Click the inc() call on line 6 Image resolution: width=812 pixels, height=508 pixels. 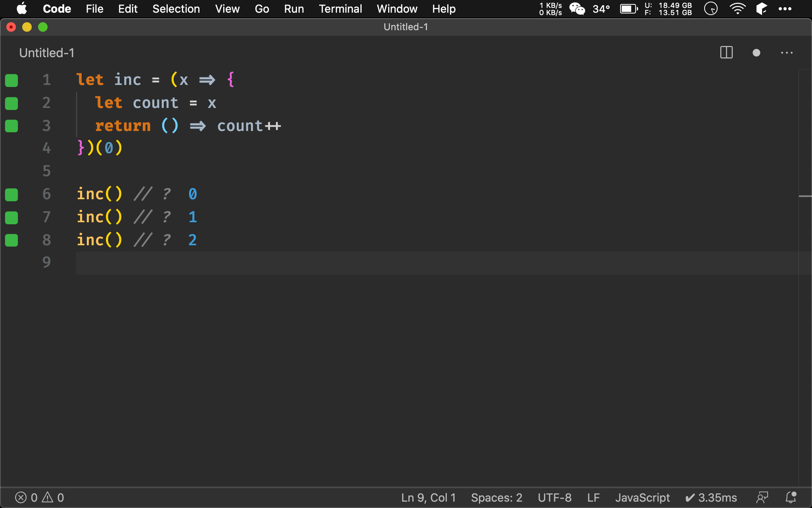tap(100, 194)
